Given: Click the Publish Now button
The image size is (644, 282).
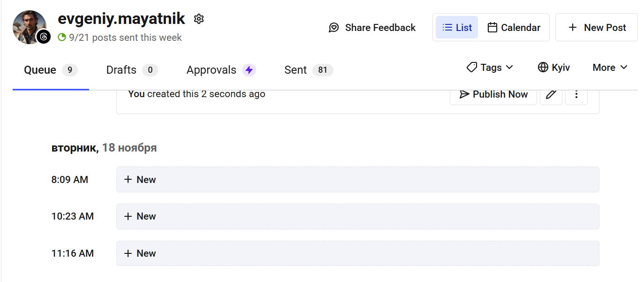Looking at the screenshot, I should (493, 94).
